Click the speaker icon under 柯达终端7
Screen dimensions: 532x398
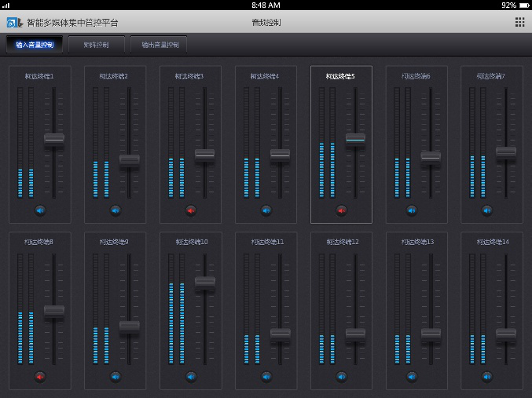487,210
